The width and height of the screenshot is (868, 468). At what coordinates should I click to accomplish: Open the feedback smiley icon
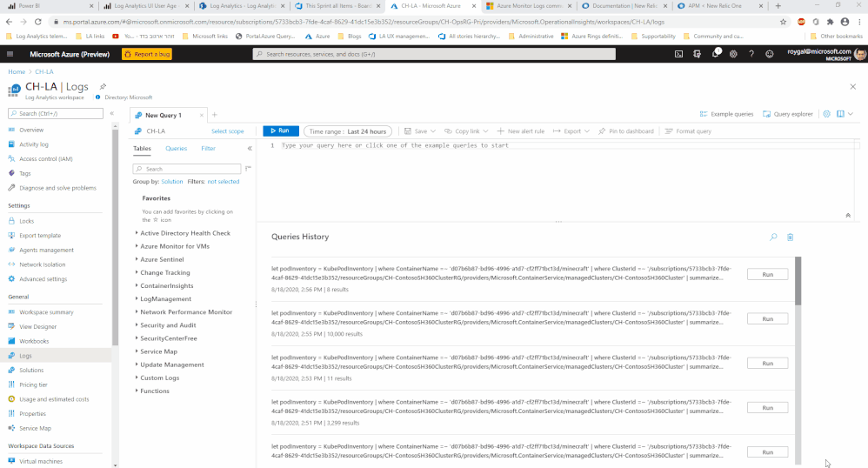770,54
